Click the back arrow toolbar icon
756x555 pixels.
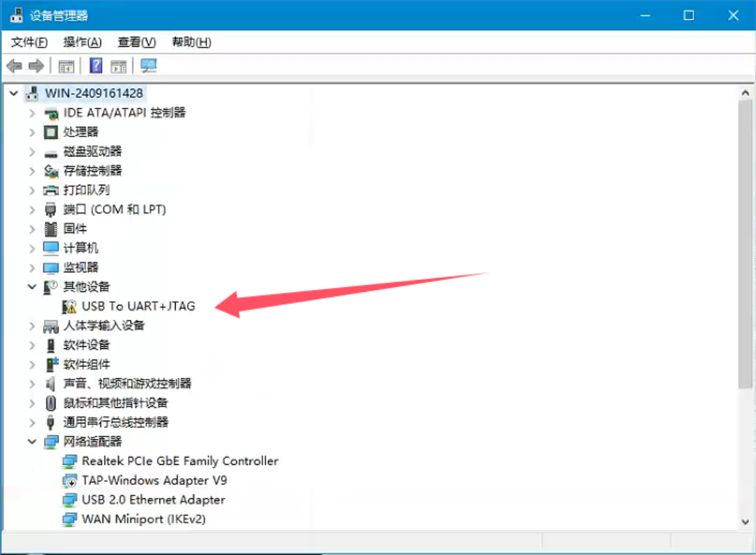(14, 65)
